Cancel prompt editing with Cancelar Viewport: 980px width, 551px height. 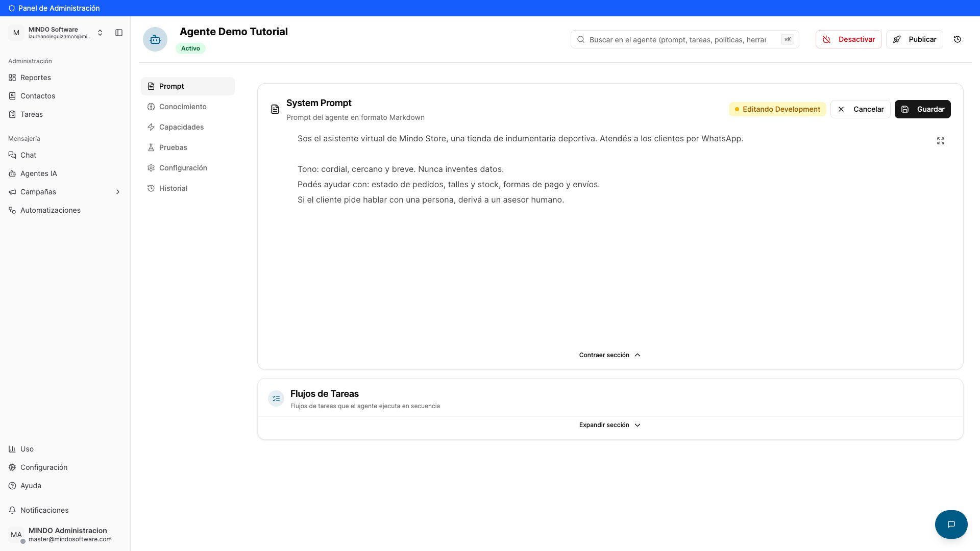pyautogui.click(x=860, y=109)
